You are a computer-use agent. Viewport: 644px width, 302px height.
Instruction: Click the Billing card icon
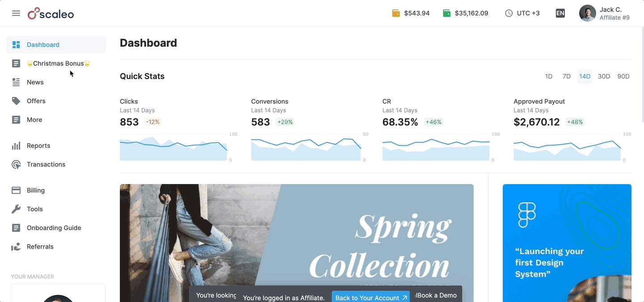pyautogui.click(x=16, y=190)
